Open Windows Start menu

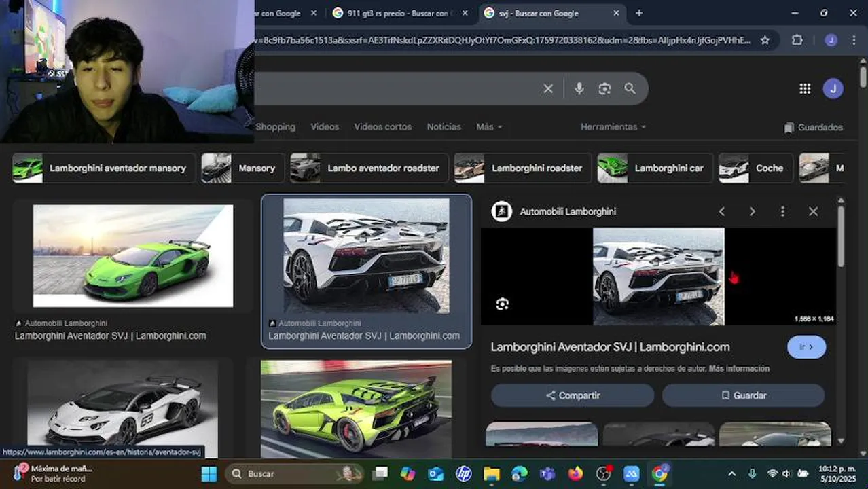tap(209, 473)
